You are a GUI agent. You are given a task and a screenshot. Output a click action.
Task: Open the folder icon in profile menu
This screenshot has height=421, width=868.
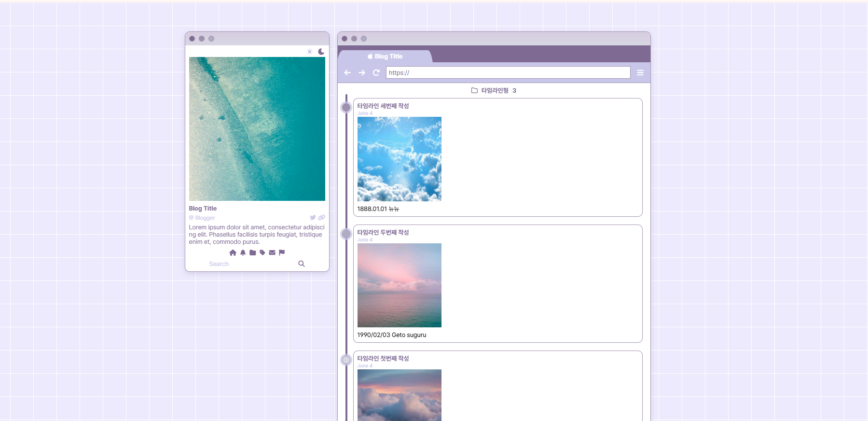click(x=253, y=253)
